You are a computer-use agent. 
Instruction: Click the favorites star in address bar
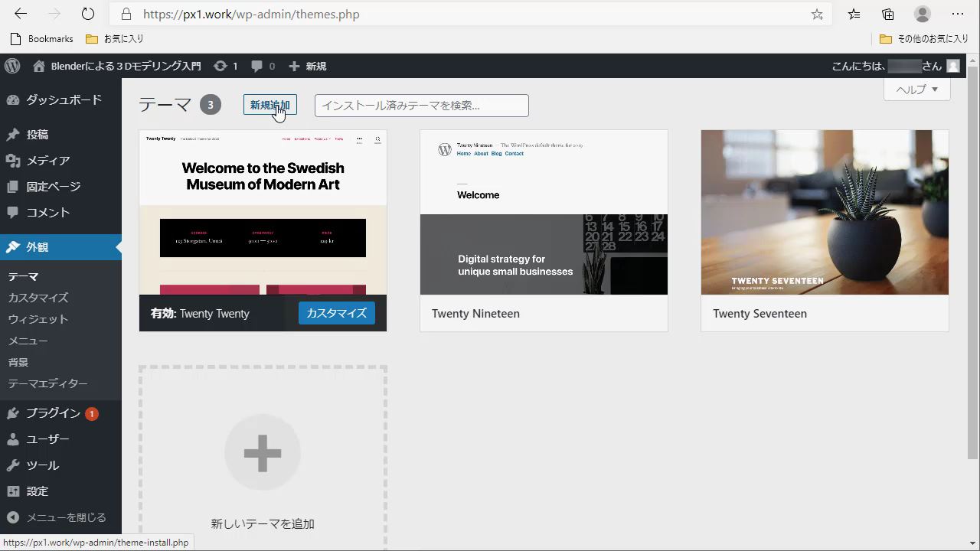coord(817,15)
